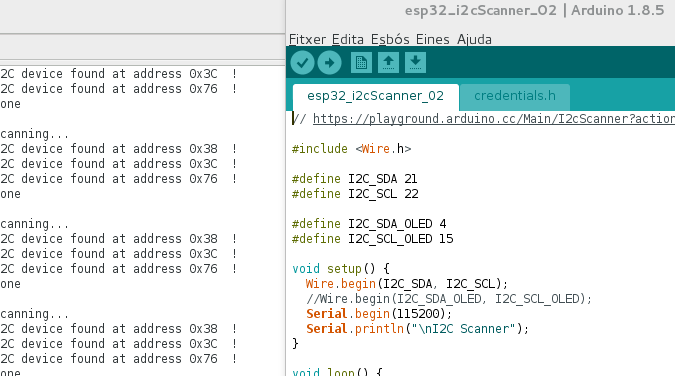The height and width of the screenshot is (376, 675).
Task: Open the Edita menu
Action: pos(348,39)
